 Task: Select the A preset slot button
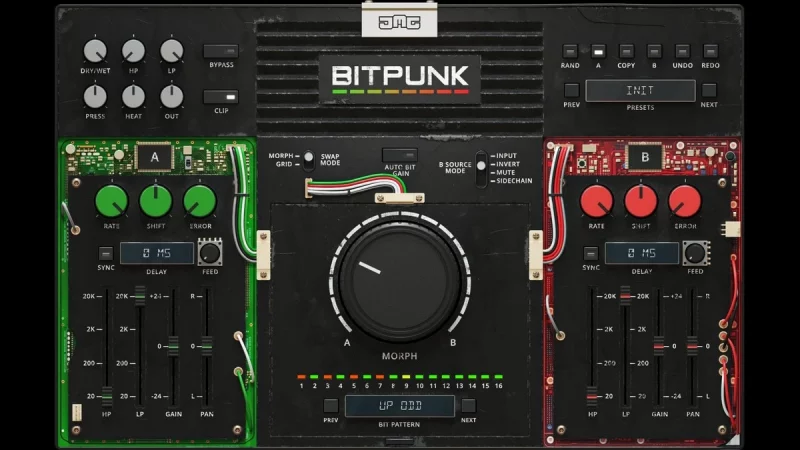(598, 51)
